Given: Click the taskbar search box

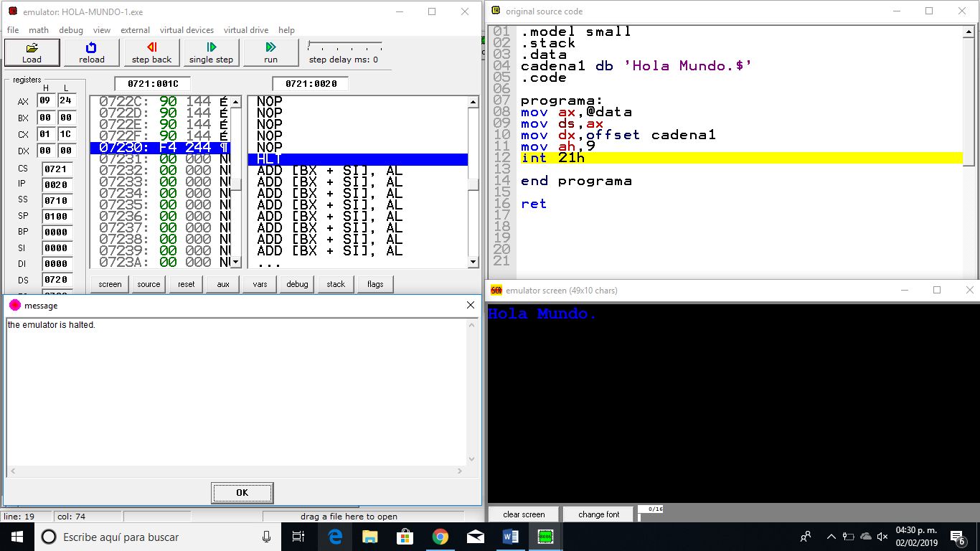Looking at the screenshot, I should pyautogui.click(x=158, y=537).
